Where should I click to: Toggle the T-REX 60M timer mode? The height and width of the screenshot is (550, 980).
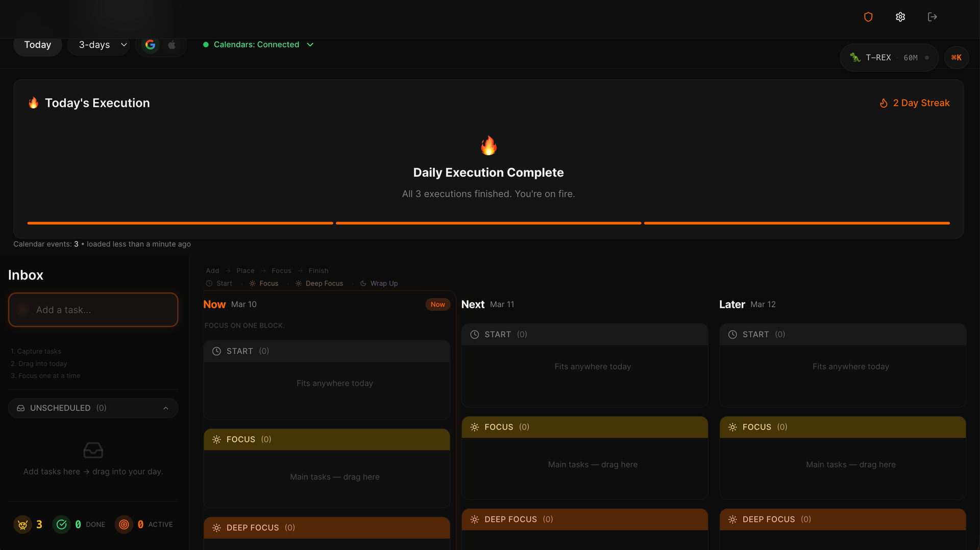[889, 58]
